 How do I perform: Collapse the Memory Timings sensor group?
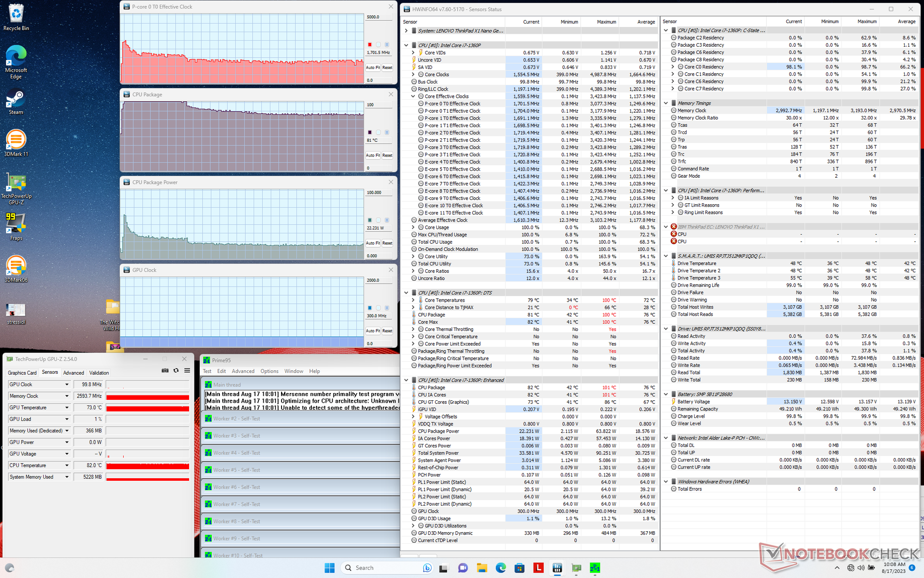(666, 103)
